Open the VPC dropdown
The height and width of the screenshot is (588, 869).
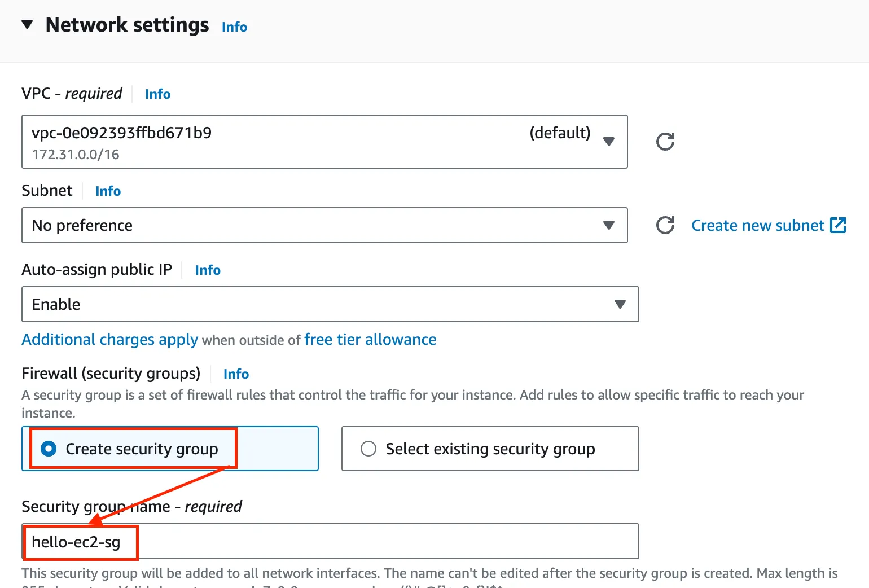(x=324, y=142)
